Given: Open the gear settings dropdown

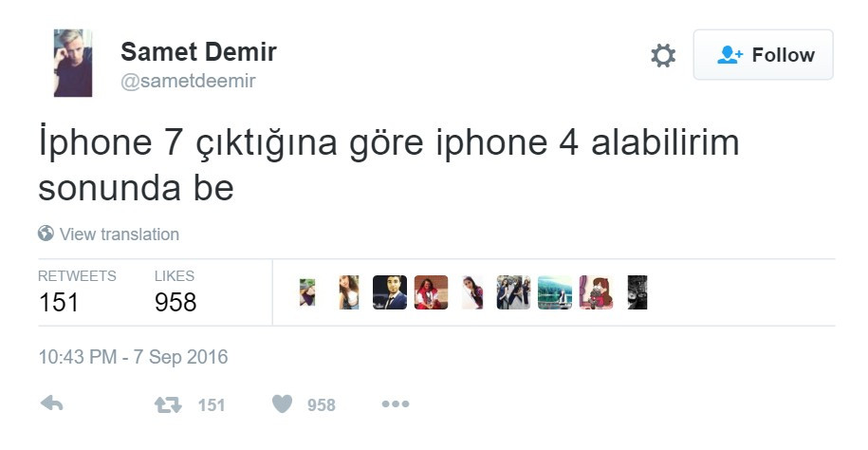Looking at the screenshot, I should pos(663,55).
